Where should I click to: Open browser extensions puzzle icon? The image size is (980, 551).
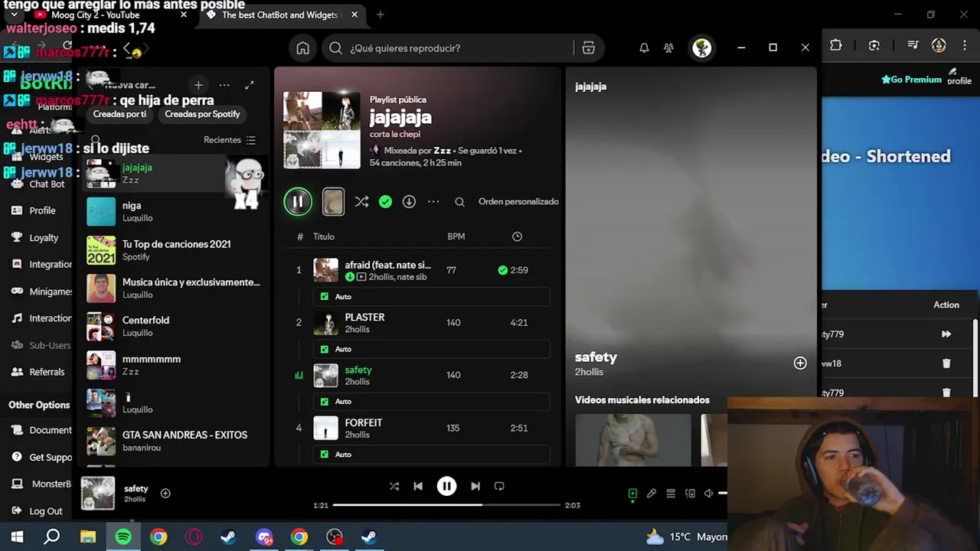point(836,45)
